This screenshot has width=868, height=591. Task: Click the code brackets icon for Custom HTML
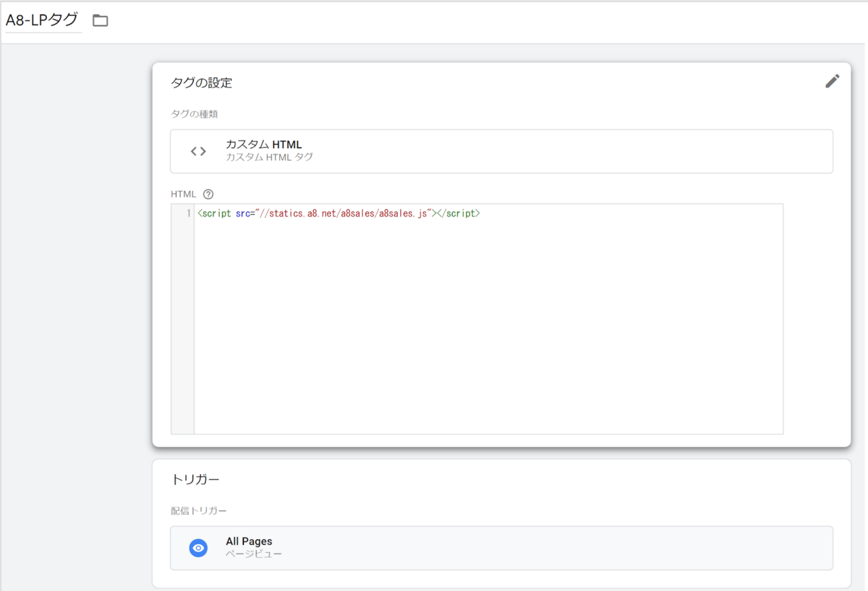coord(198,151)
